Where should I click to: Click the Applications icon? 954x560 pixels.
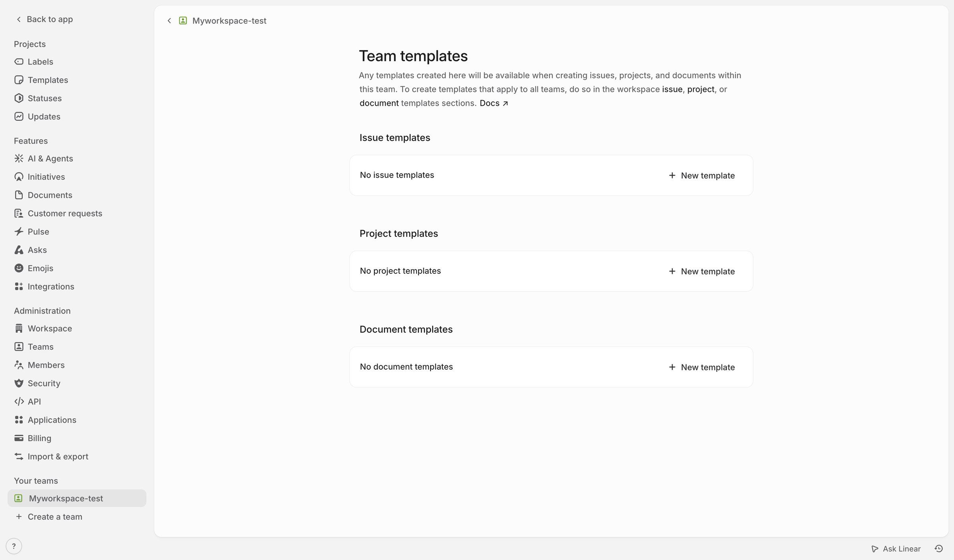click(19, 420)
